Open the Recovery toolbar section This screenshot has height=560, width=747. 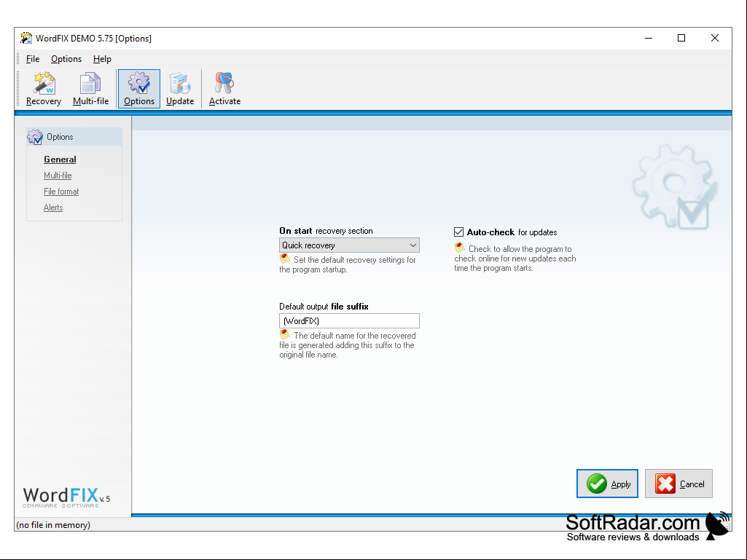(x=43, y=89)
